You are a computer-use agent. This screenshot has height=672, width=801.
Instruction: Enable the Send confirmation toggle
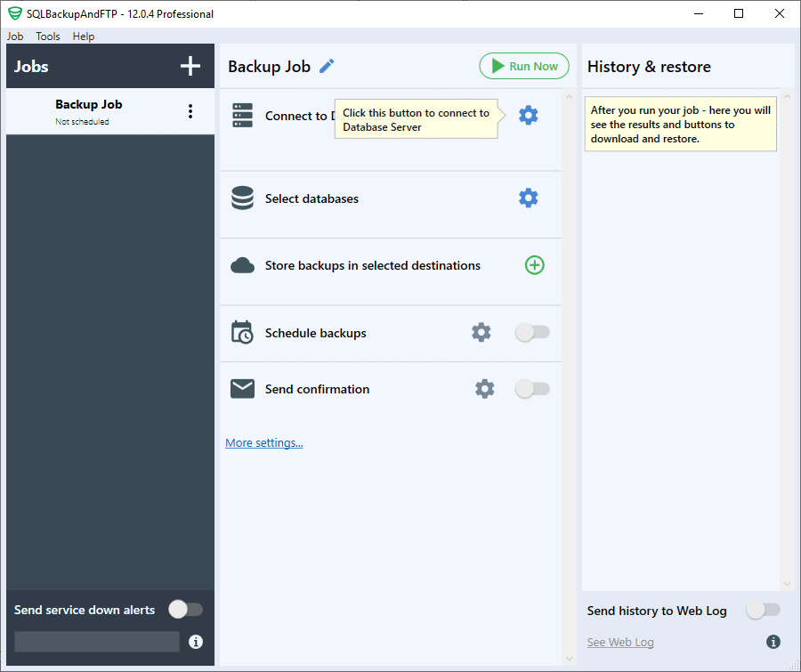point(531,388)
